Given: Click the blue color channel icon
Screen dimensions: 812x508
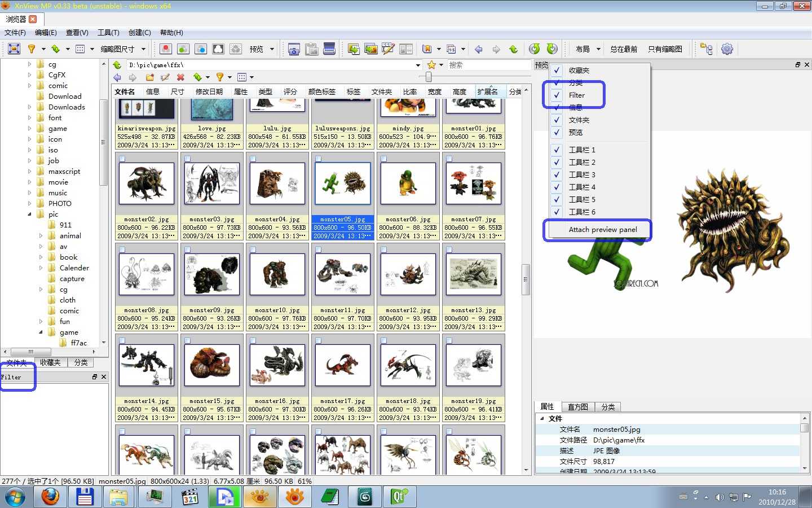Looking at the screenshot, I should click(201, 49).
